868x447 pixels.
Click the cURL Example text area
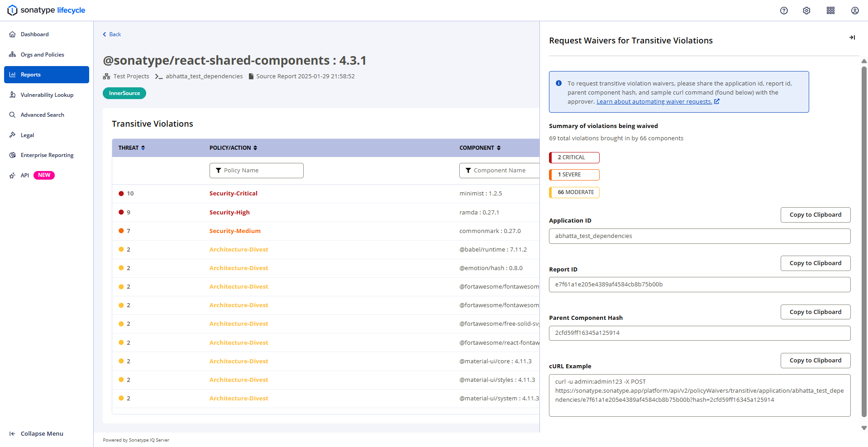[x=700, y=395]
